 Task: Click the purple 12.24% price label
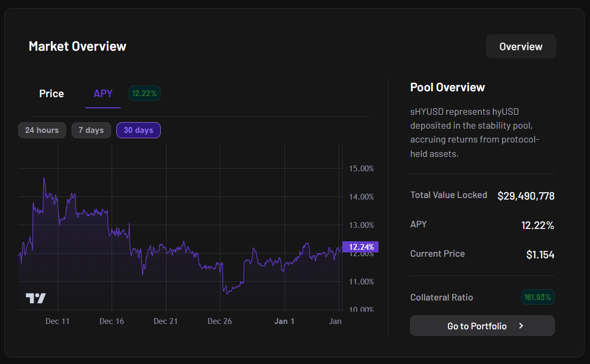[360, 247]
